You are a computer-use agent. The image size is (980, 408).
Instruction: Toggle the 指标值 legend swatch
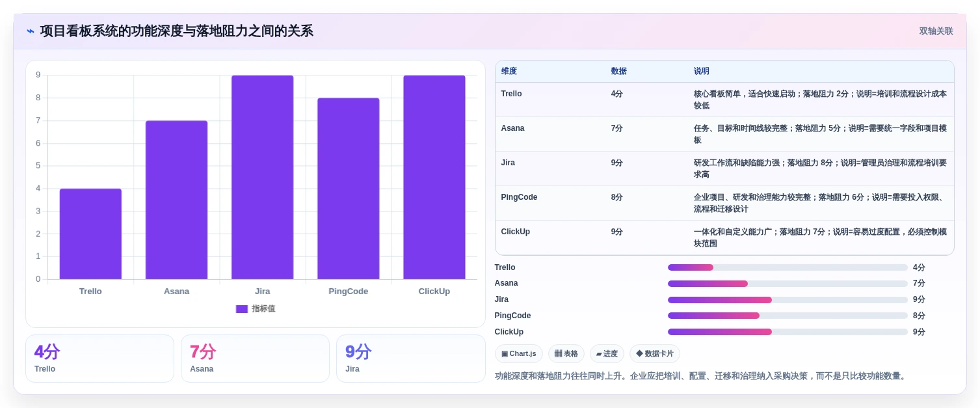[242, 309]
